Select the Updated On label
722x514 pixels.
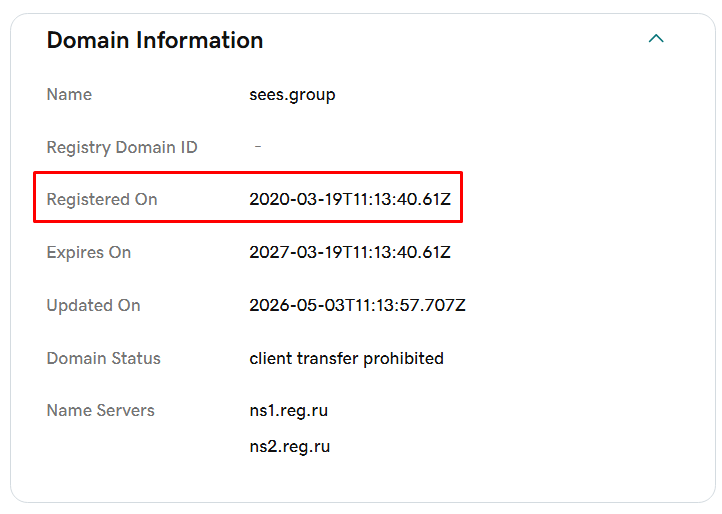click(93, 305)
